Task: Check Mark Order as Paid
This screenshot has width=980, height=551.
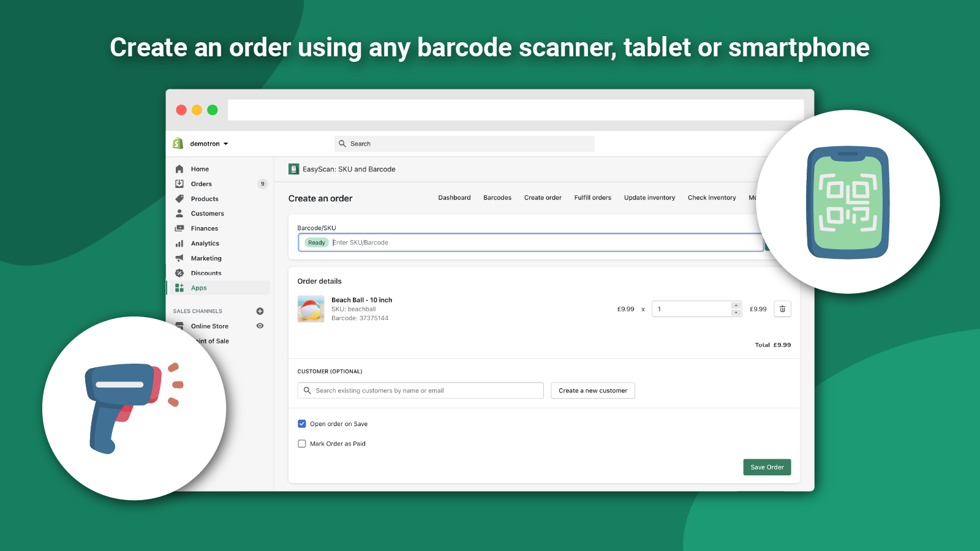Action: click(301, 443)
